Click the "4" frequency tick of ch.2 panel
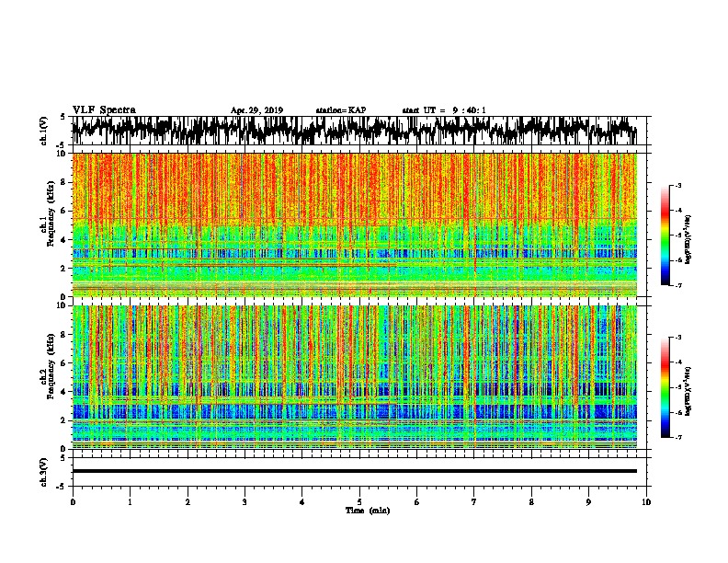 pos(64,392)
